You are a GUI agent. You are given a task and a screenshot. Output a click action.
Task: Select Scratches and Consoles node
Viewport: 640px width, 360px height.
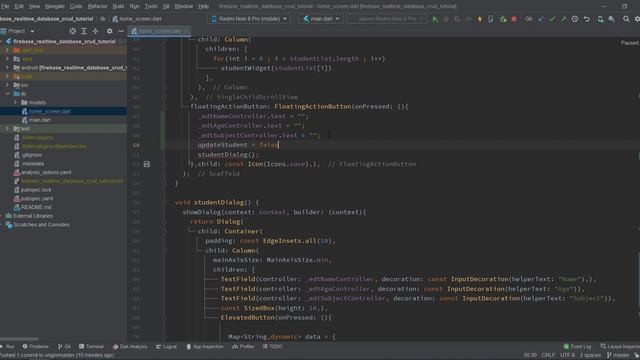[41, 224]
